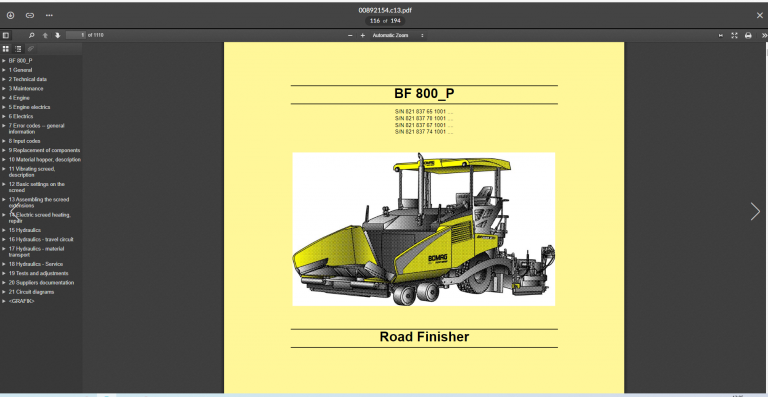Open '16 Hydraulics - travel circuit'
This screenshot has width=768, height=397.
tap(41, 239)
